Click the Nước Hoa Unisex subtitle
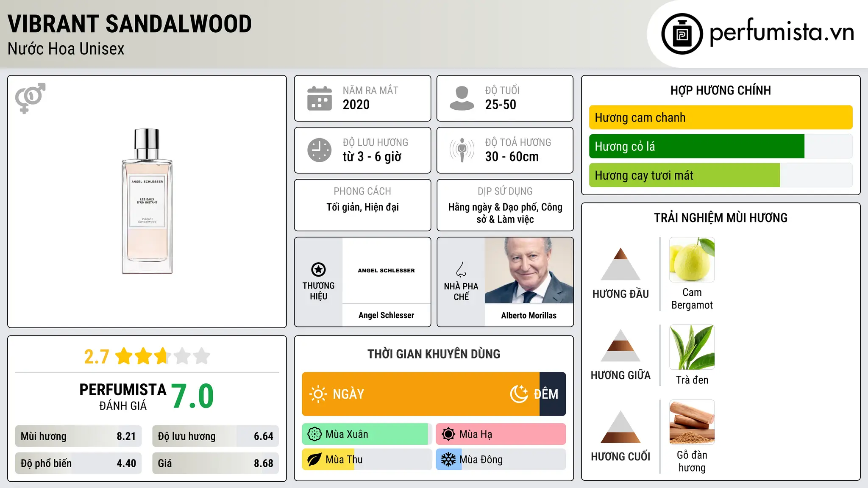 tap(66, 49)
